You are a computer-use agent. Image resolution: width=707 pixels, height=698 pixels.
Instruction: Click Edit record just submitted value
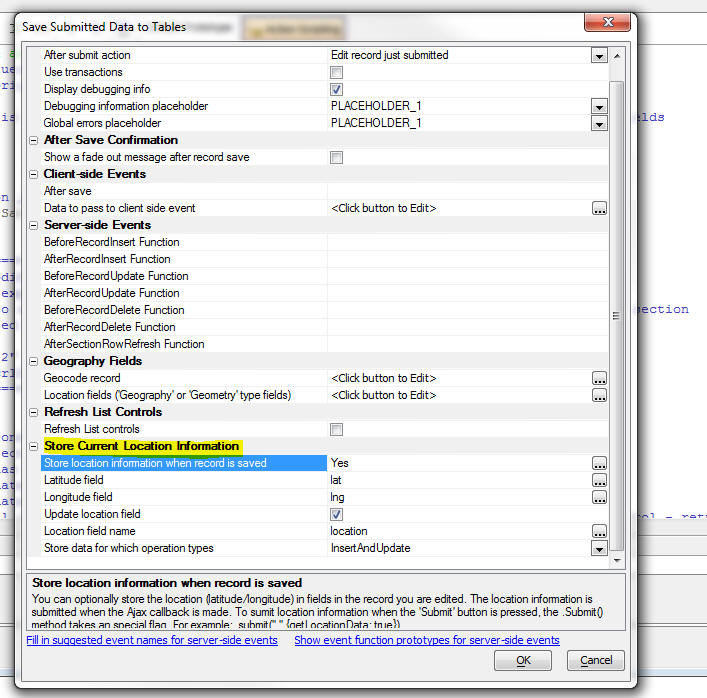[390, 55]
